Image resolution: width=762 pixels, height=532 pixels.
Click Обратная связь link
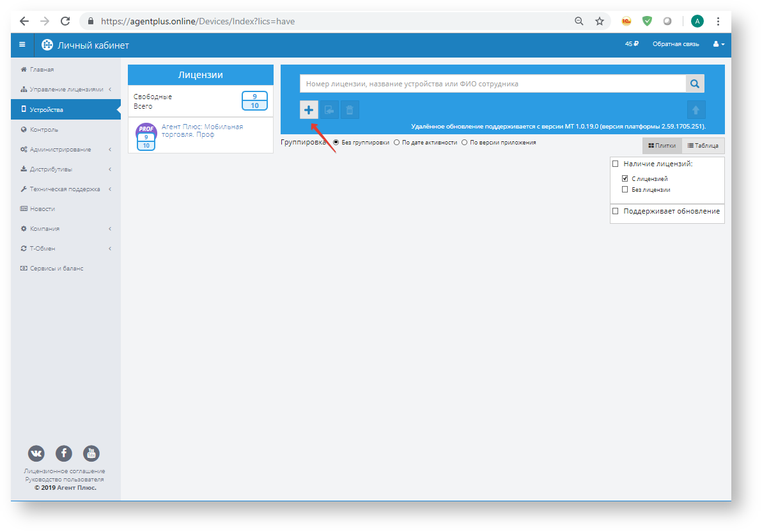676,44
